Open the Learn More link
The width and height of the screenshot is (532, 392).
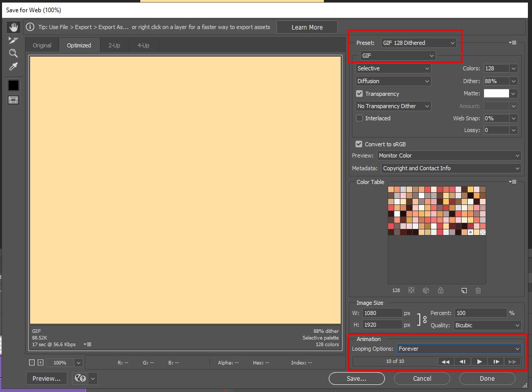pos(307,27)
